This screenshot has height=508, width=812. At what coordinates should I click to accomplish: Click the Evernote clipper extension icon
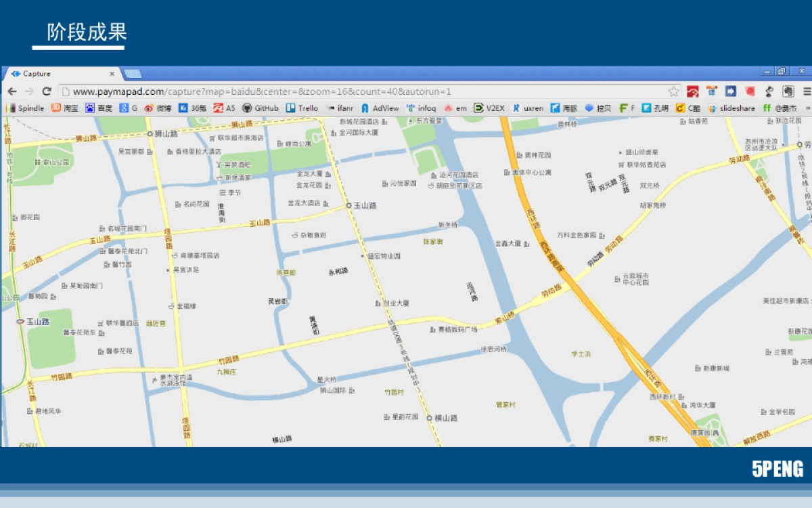788,91
